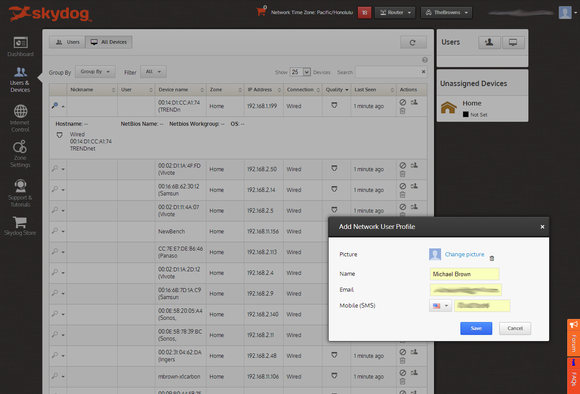Image resolution: width=580 pixels, height=394 pixels.
Task: Sort by the Device name column header
Action: [x=181, y=90]
